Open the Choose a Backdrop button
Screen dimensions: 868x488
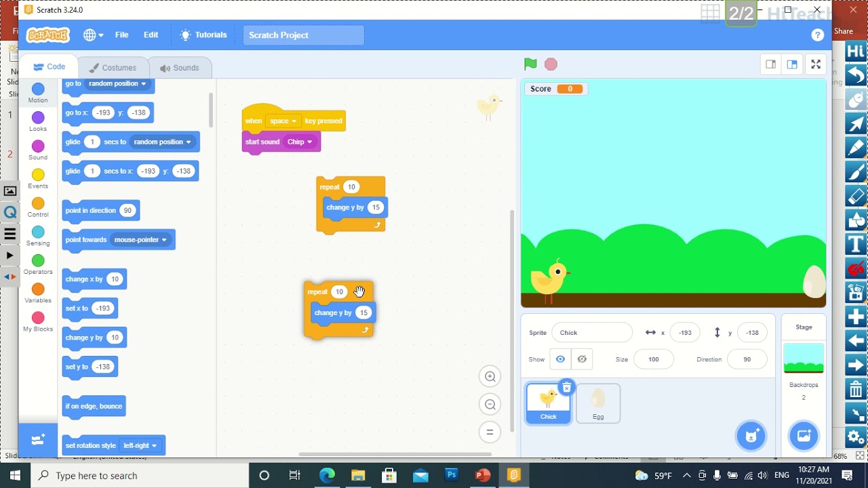click(804, 436)
